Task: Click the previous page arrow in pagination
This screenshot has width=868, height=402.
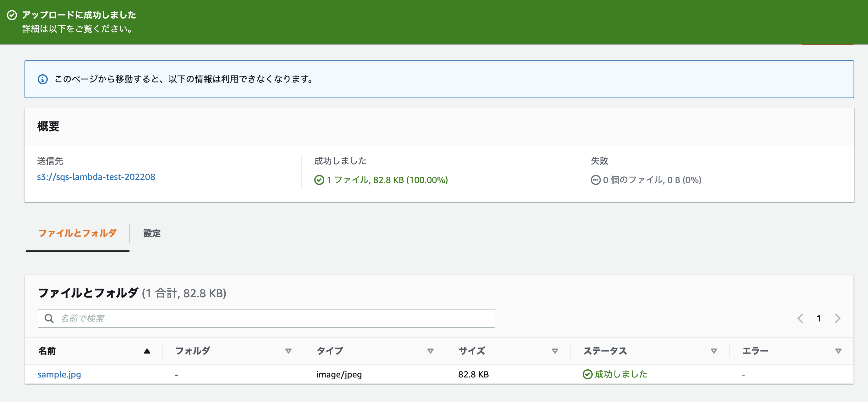Action: pyautogui.click(x=800, y=318)
